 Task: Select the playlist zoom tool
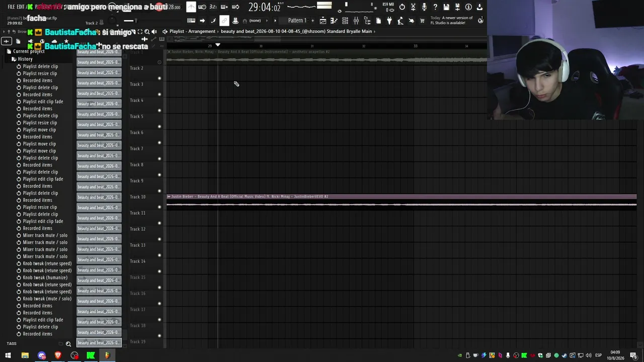pyautogui.click(x=147, y=32)
